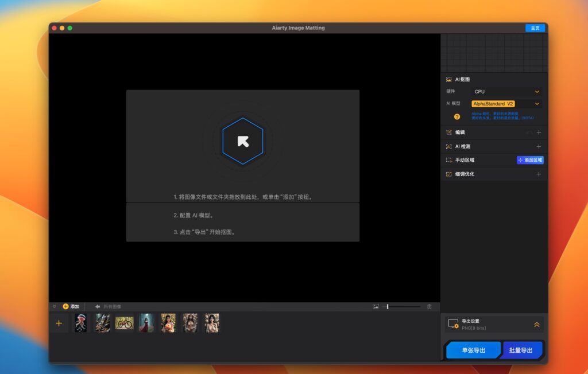Open the orange question mark help icon
This screenshot has width=588, height=374.
point(457,117)
